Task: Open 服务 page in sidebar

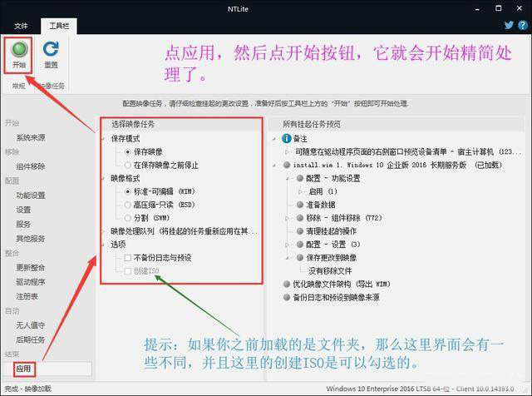Action: pyautogui.click(x=23, y=224)
